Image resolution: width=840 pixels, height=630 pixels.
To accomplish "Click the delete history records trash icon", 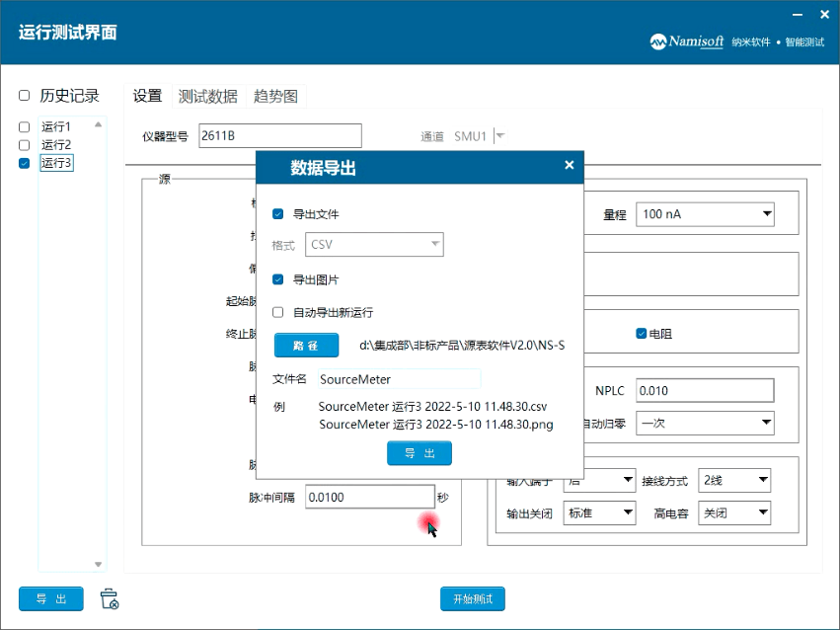I will click(x=109, y=598).
